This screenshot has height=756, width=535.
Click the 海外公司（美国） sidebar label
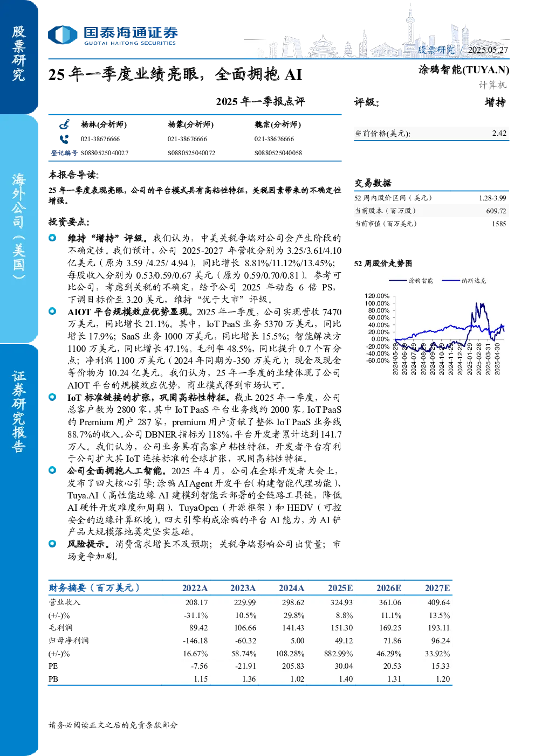19,226
